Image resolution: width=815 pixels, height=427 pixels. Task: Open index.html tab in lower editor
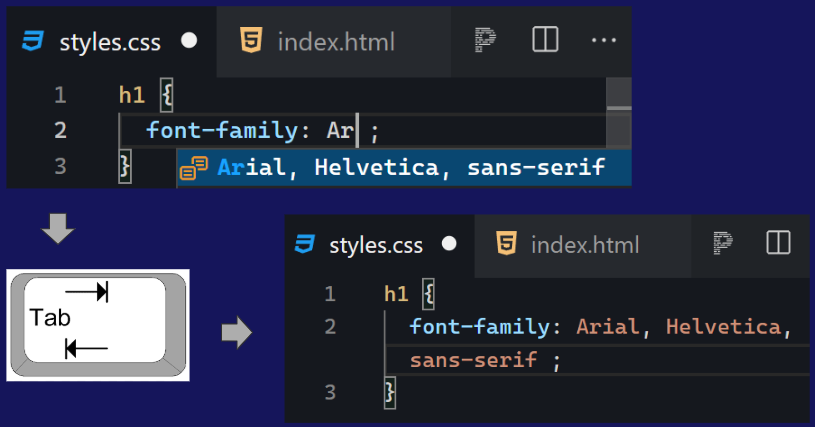583,245
